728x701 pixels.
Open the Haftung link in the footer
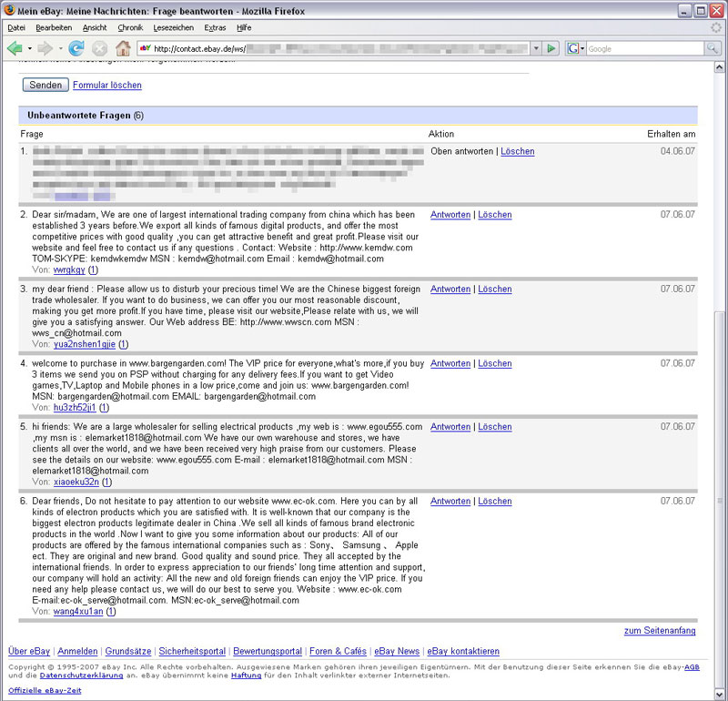[246, 676]
